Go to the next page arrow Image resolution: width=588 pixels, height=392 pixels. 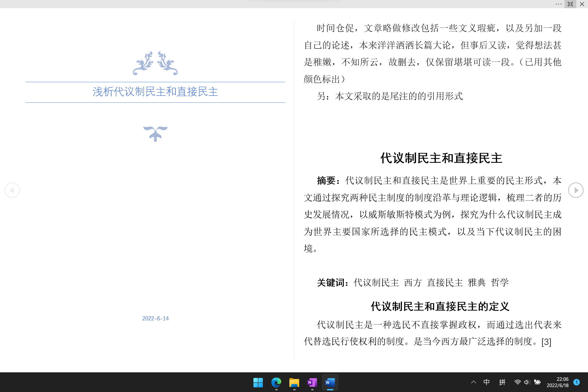point(576,190)
